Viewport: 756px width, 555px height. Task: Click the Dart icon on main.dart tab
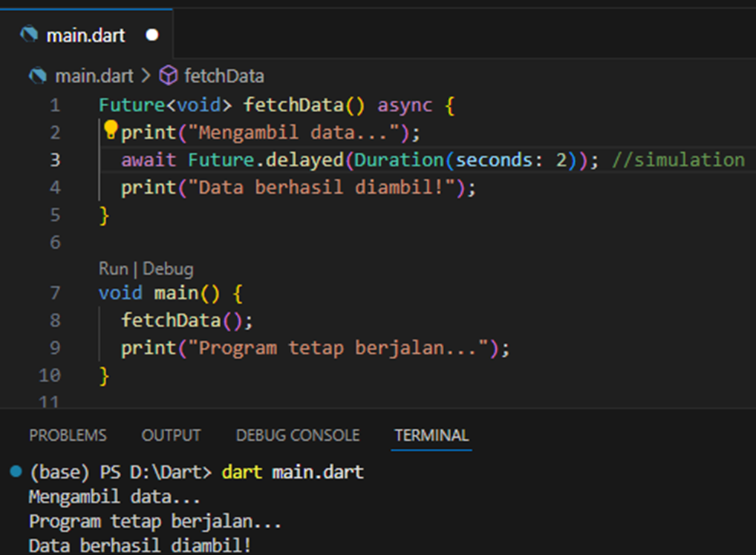(29, 35)
